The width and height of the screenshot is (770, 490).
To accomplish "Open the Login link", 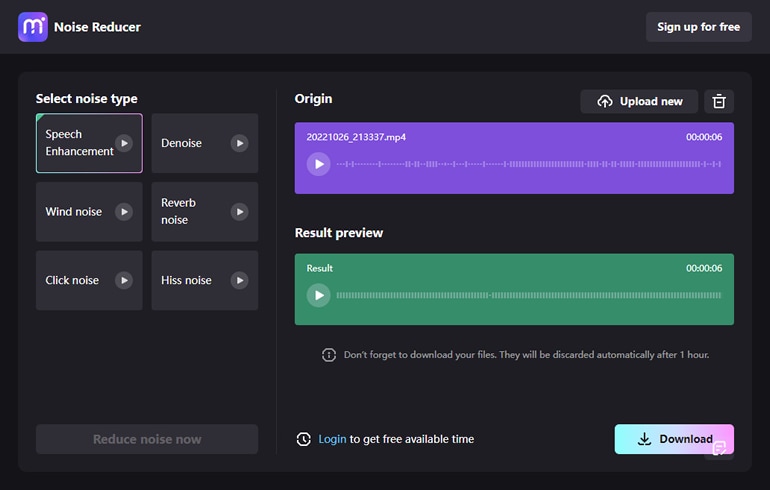I will [x=332, y=439].
